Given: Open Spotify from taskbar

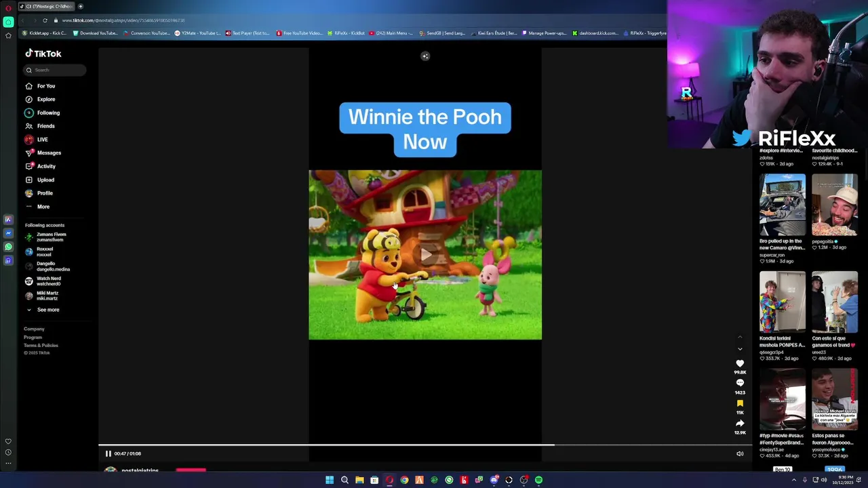Looking at the screenshot, I should point(538,480).
